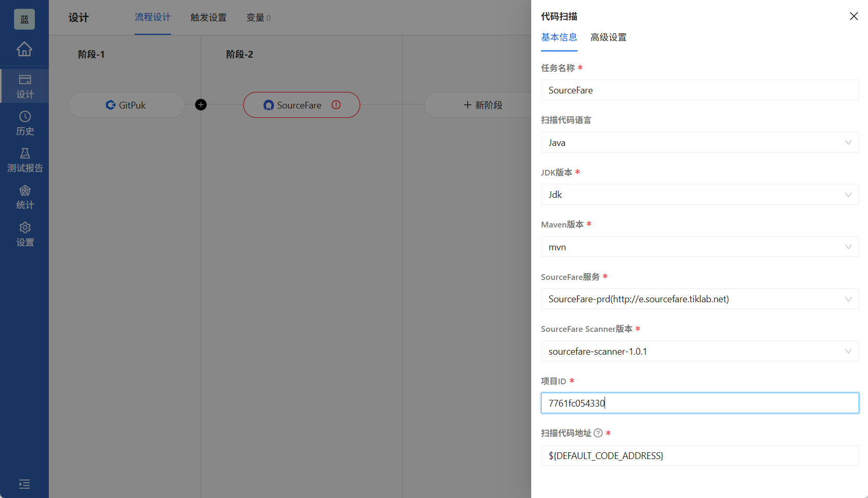Click the 新阶段 add stage button
The height and width of the screenshot is (498, 868).
click(482, 105)
